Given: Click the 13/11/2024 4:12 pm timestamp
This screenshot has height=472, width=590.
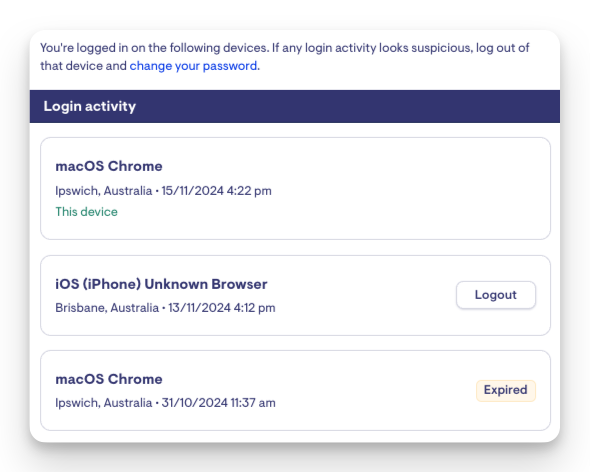Looking at the screenshot, I should click(x=222, y=308).
